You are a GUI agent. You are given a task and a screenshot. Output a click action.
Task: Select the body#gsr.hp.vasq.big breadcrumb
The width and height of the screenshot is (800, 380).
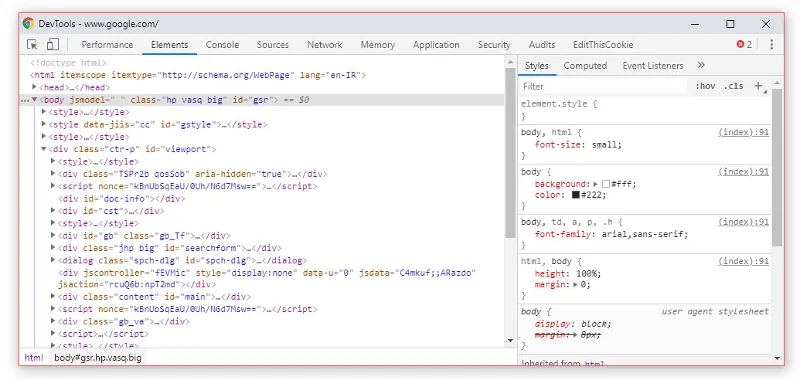[98, 358]
